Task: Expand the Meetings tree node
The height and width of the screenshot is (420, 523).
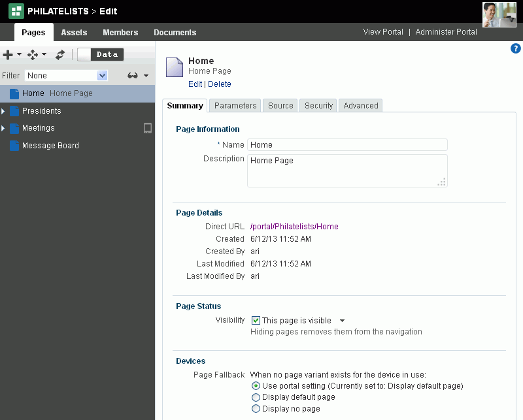Action: pos(3,128)
